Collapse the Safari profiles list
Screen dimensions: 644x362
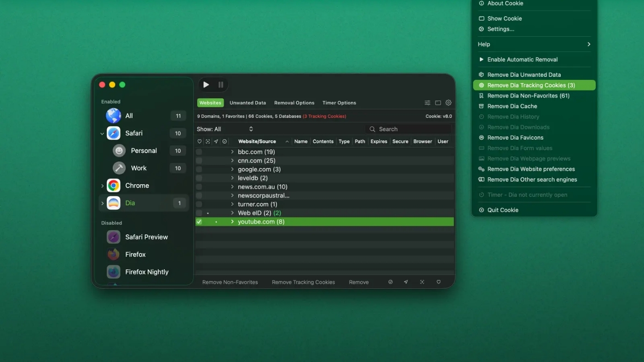coord(102,134)
